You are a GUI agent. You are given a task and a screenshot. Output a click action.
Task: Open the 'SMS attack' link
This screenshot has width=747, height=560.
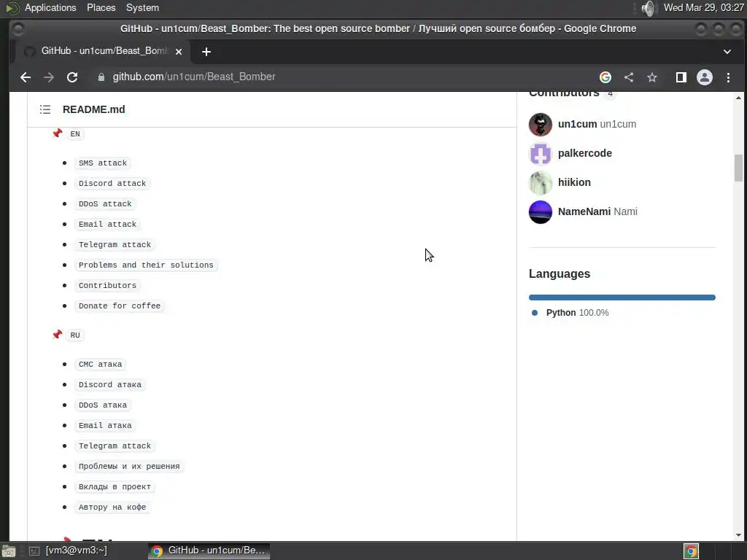point(103,163)
